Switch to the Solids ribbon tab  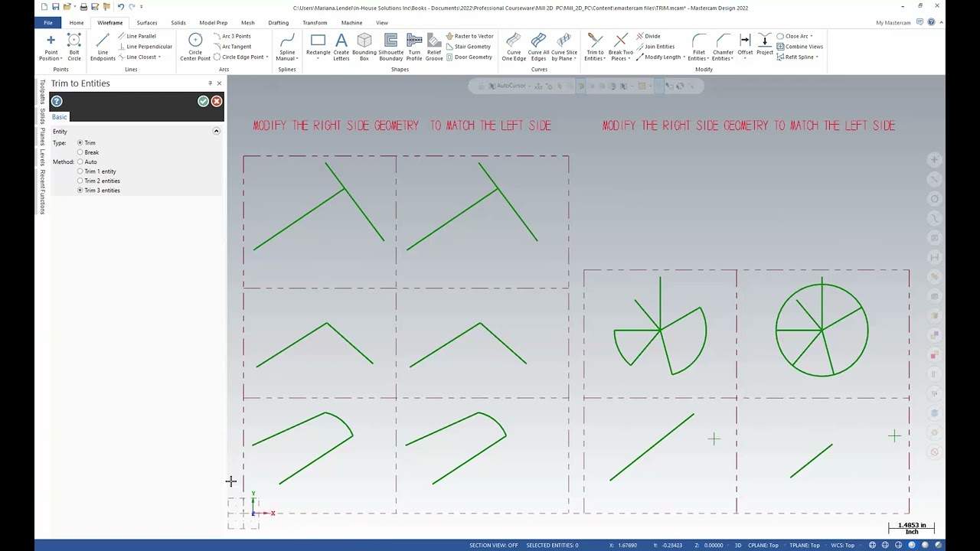(x=178, y=22)
